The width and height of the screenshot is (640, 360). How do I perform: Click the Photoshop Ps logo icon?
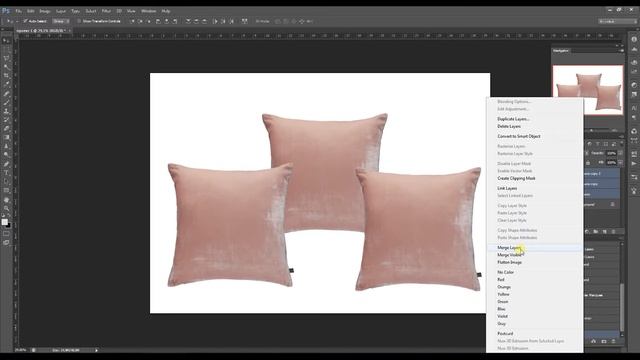(6, 11)
